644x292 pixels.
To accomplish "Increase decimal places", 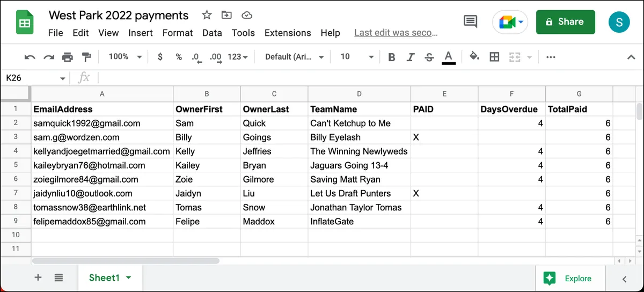I will click(x=216, y=57).
